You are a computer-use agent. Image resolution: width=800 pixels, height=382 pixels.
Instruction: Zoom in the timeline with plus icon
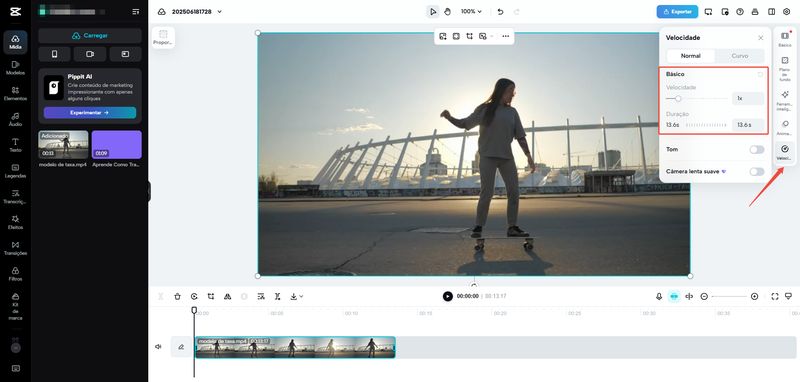point(755,296)
